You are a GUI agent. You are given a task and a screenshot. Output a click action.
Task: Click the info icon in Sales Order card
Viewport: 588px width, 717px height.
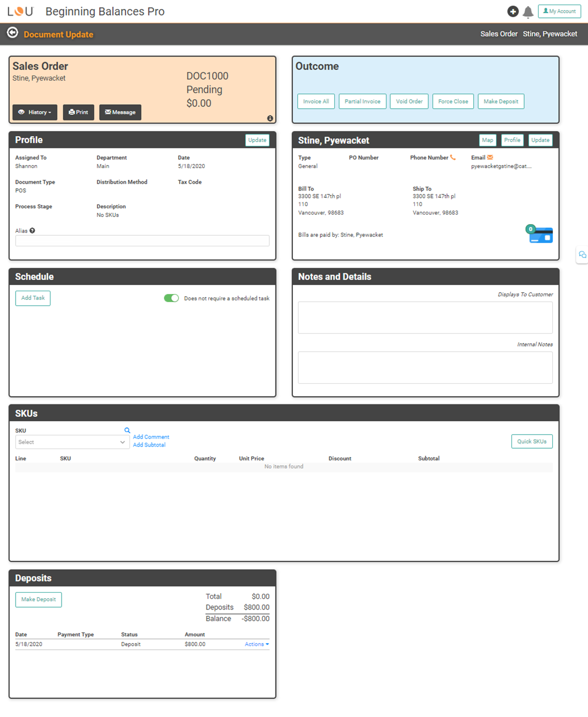tap(270, 118)
